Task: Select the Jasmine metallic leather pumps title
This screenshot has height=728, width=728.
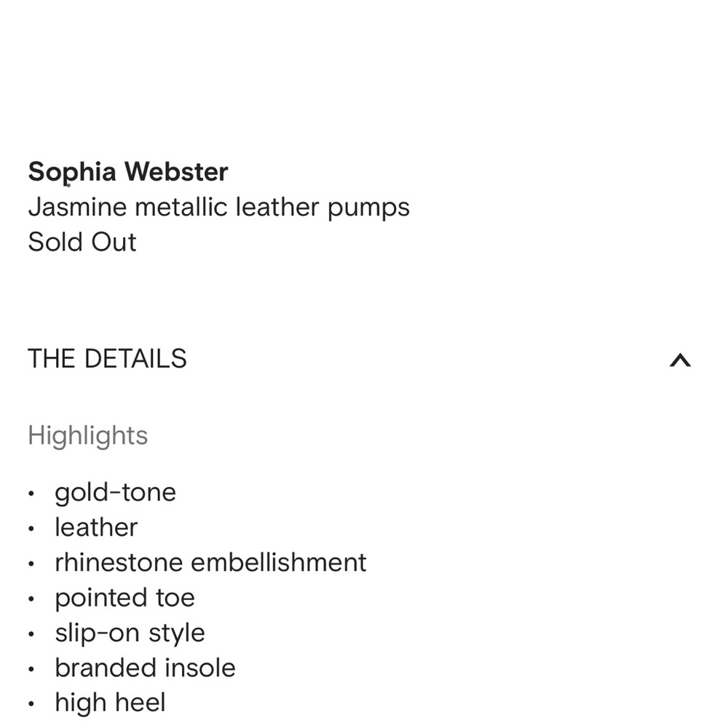Action: click(218, 207)
